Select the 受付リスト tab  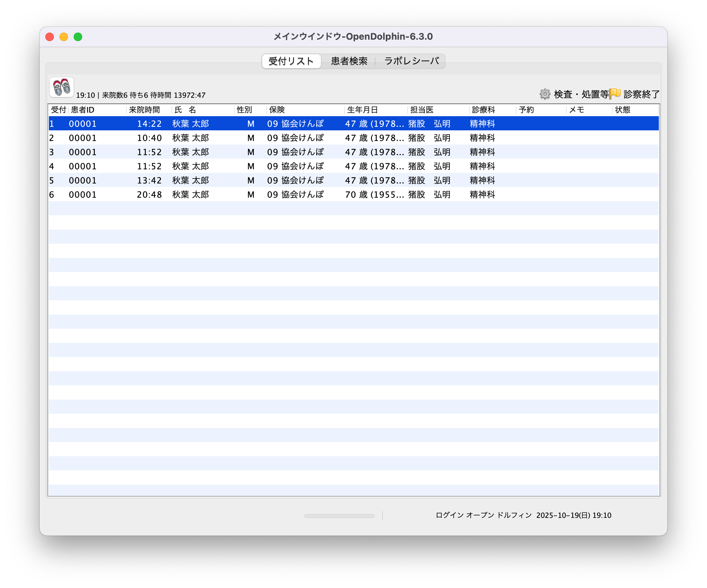(291, 61)
